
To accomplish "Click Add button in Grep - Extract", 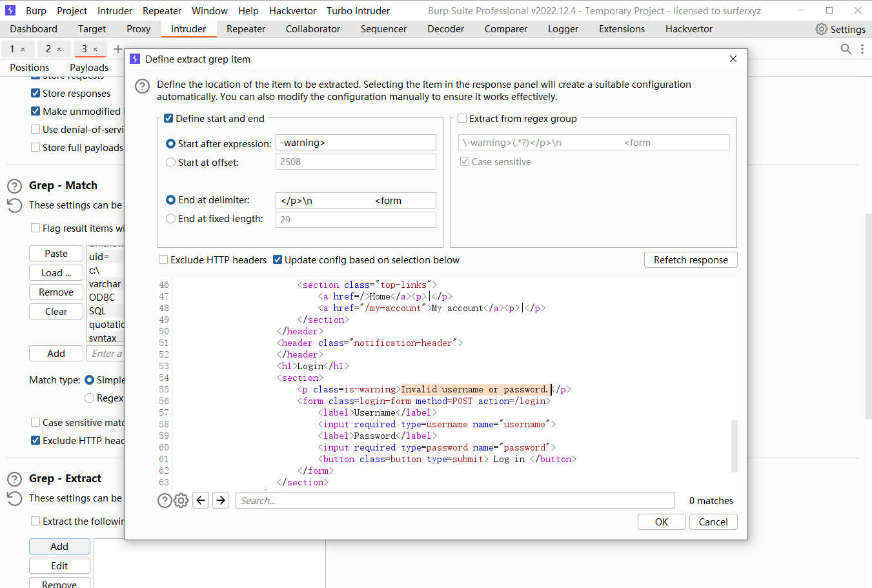I will pyautogui.click(x=59, y=547).
